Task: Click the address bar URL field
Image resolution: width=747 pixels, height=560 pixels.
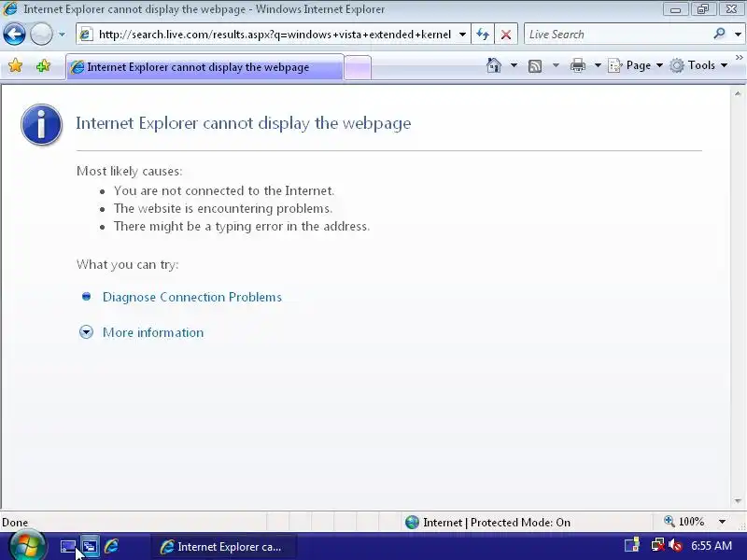Action: (275, 35)
